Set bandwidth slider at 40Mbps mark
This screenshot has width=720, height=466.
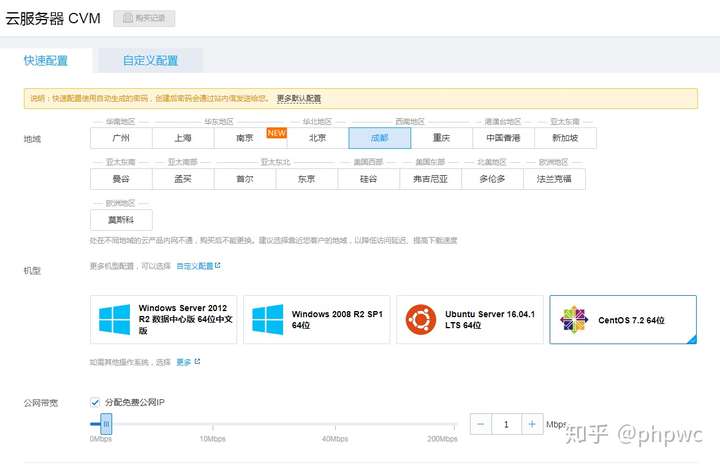[x=335, y=425]
